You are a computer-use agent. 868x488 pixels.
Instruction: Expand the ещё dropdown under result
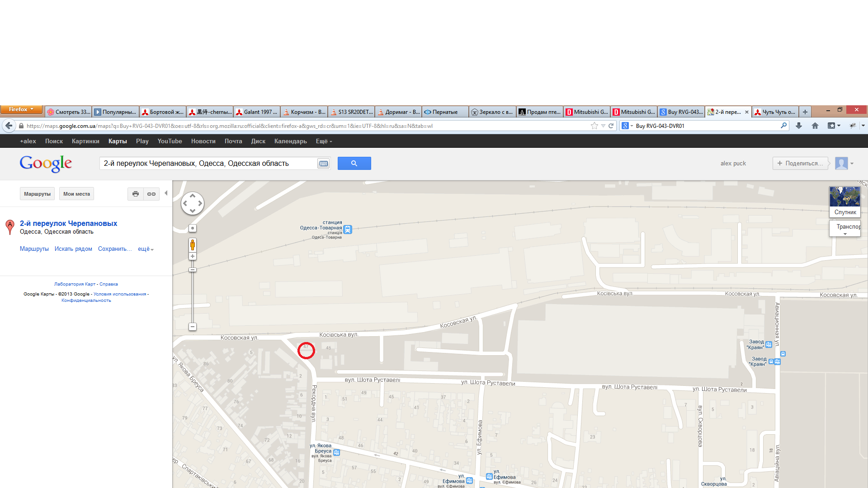click(146, 249)
